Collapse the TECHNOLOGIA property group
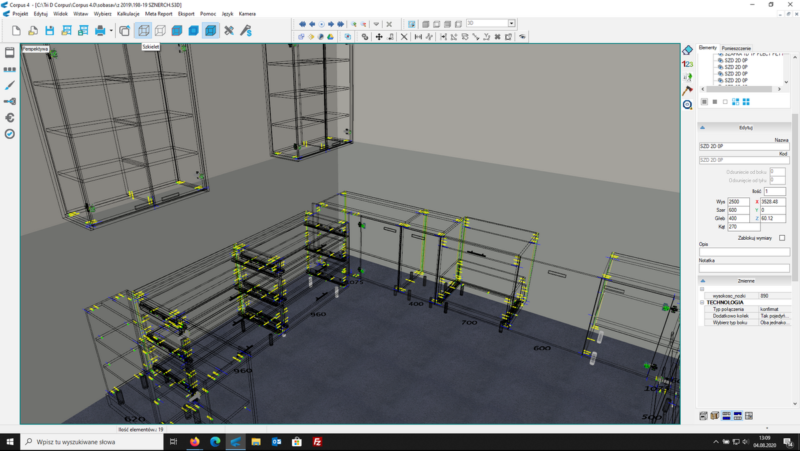Image resolution: width=800 pixels, height=451 pixels. (702, 302)
